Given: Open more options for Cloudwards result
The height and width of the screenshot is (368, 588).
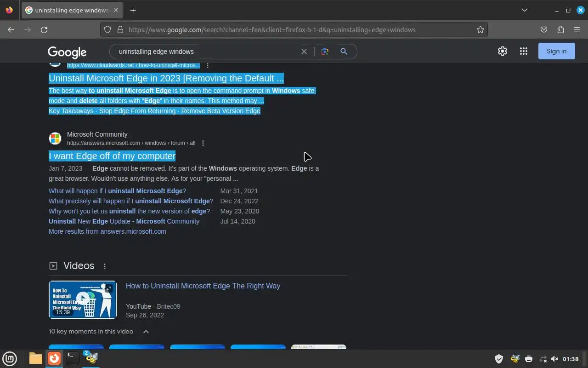Looking at the screenshot, I should [x=208, y=65].
